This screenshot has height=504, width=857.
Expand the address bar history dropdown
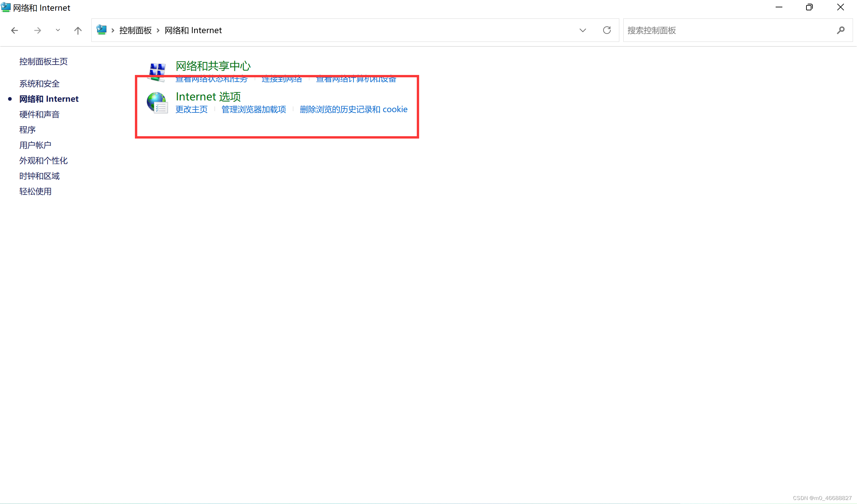pyautogui.click(x=582, y=30)
